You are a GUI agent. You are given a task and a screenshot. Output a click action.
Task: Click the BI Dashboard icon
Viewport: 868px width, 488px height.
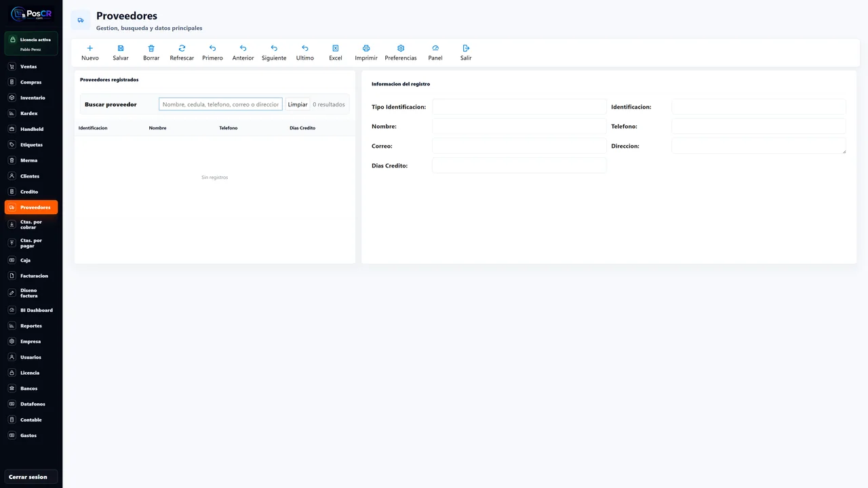(x=12, y=310)
